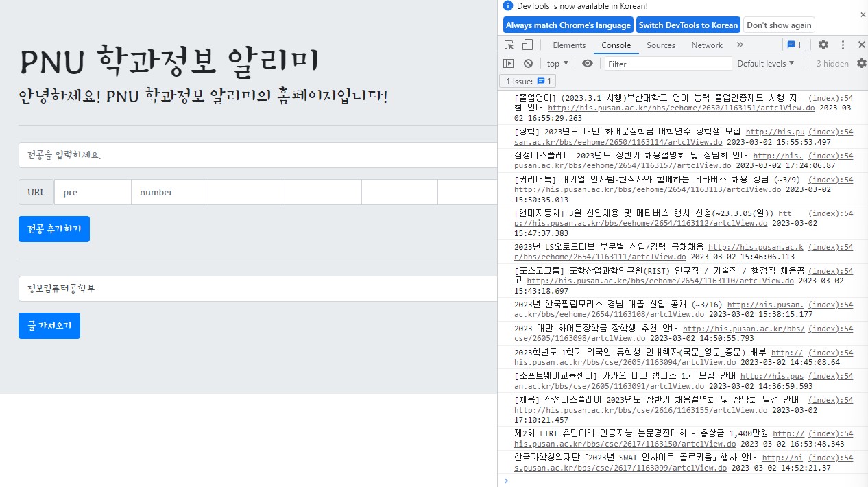Toggle the device toolbar icon
Screen dimensions: 868x487
527,45
